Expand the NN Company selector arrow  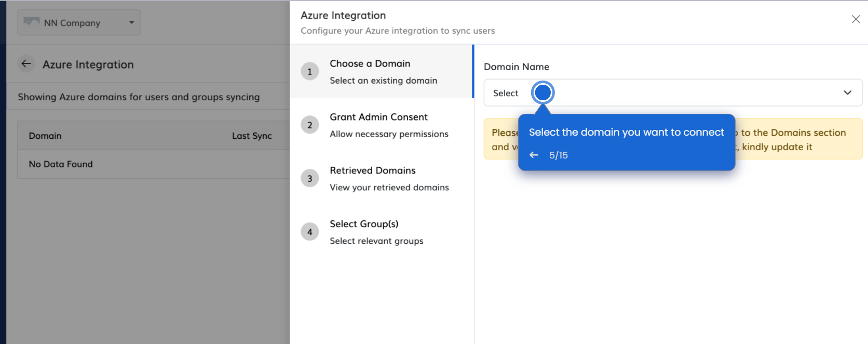131,22
